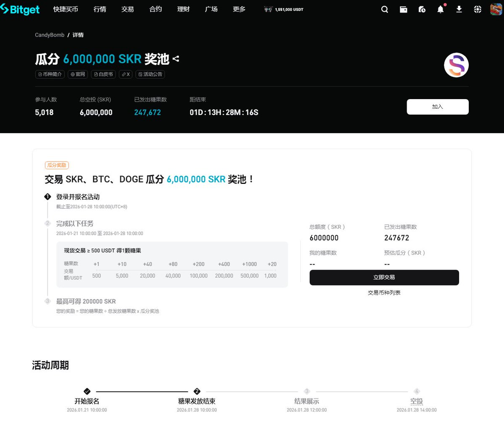Go to CandyBomb breadcrumb link
This screenshot has width=504, height=427.
click(x=50, y=35)
